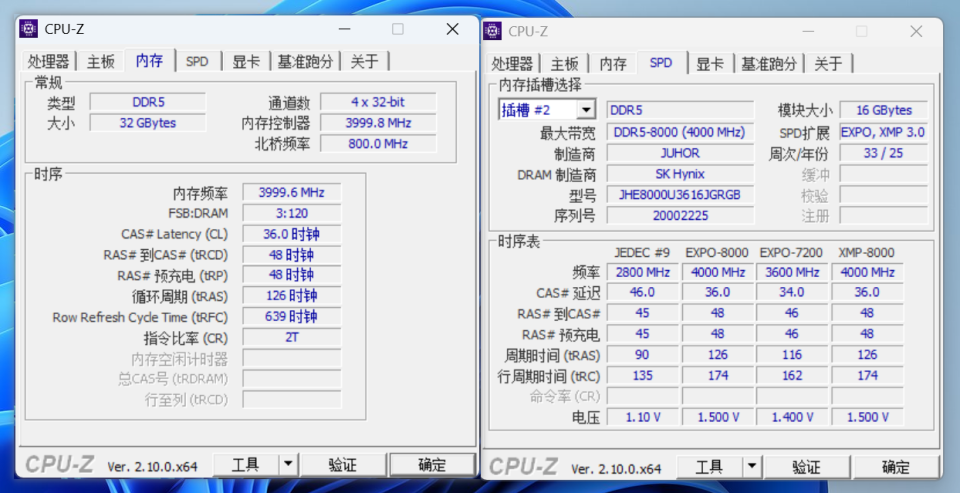Open 显卡 tab in left CPU-Z window

click(246, 61)
